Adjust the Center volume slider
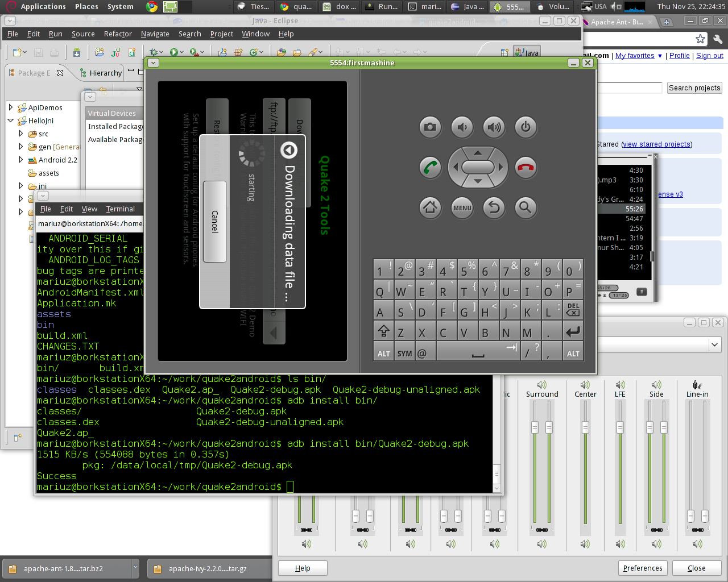 (585, 427)
